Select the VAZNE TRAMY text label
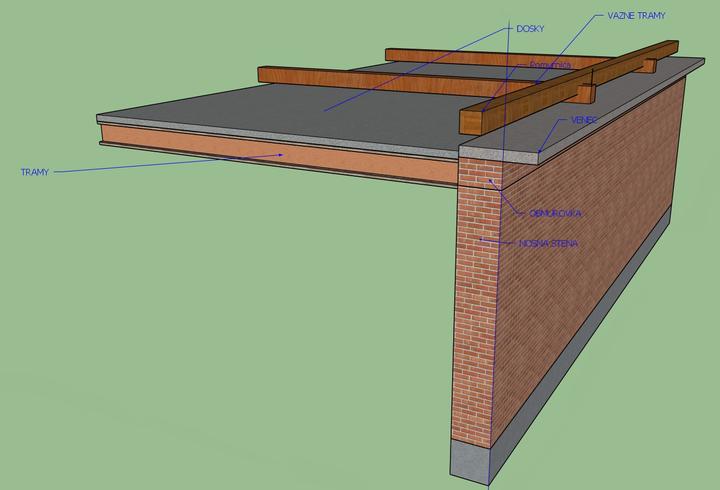The image size is (720, 490). 636,17
